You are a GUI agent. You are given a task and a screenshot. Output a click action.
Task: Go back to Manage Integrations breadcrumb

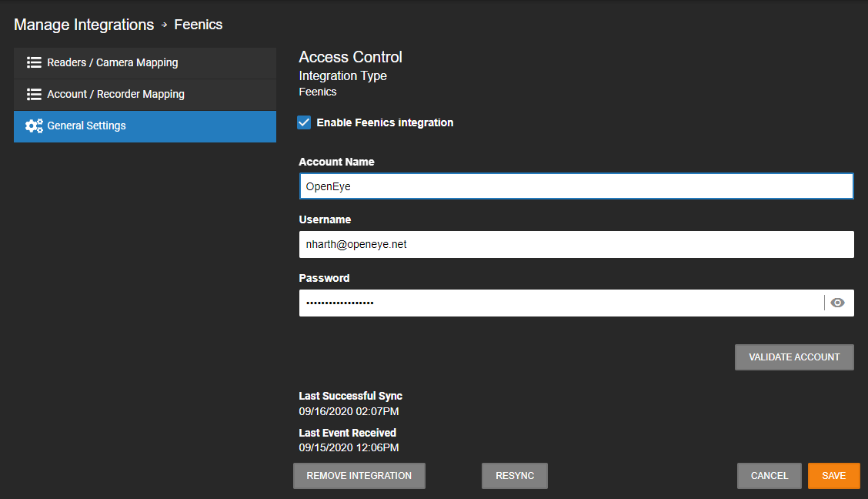(84, 25)
